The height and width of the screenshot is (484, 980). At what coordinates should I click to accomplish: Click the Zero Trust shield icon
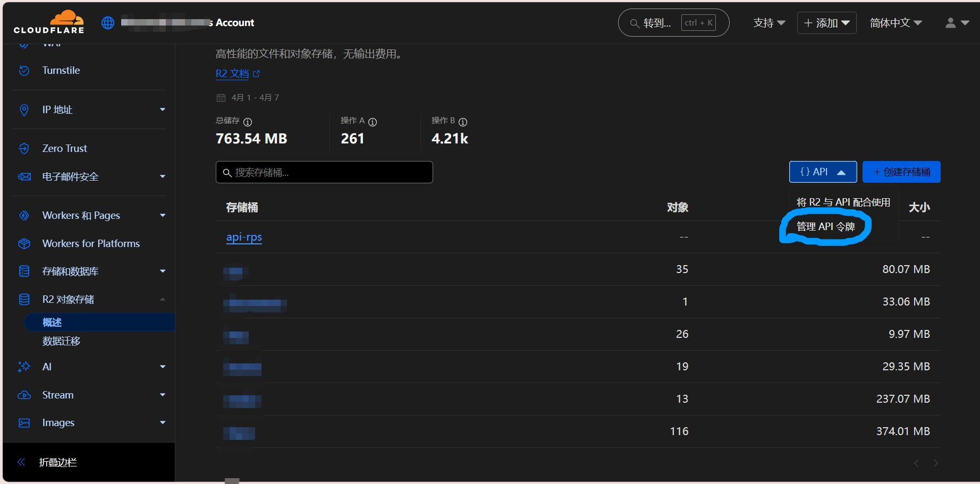pos(24,149)
